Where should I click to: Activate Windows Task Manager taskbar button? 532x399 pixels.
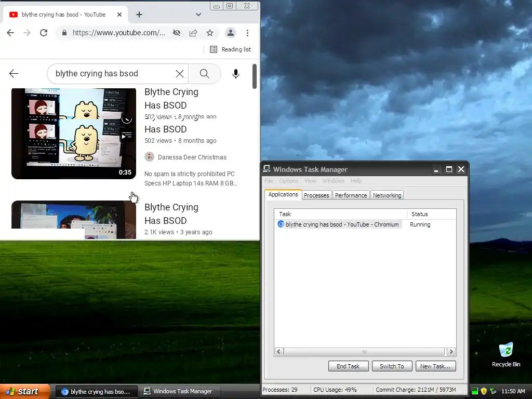point(179,392)
